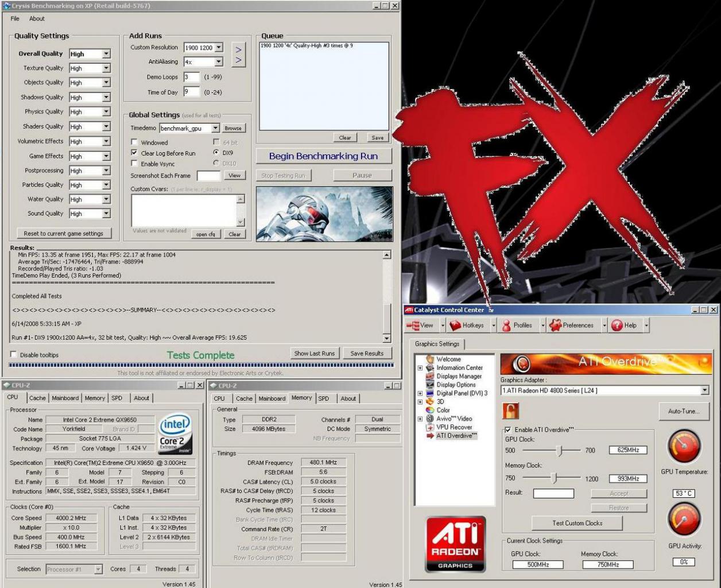
Task: Click the Custom Cvars text area
Action: click(x=184, y=210)
